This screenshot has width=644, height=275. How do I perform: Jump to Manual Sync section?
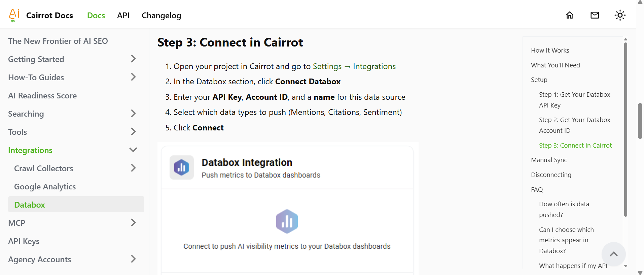pyautogui.click(x=549, y=160)
